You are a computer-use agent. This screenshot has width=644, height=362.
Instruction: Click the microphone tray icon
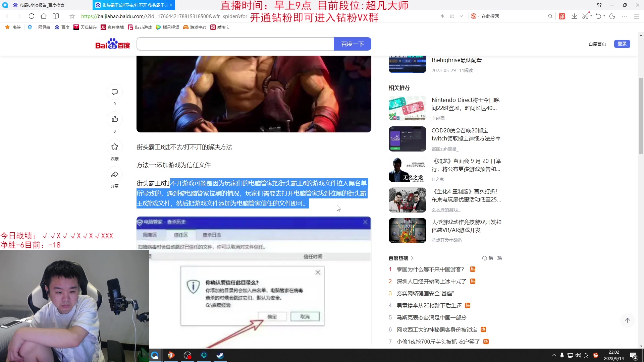562,355
